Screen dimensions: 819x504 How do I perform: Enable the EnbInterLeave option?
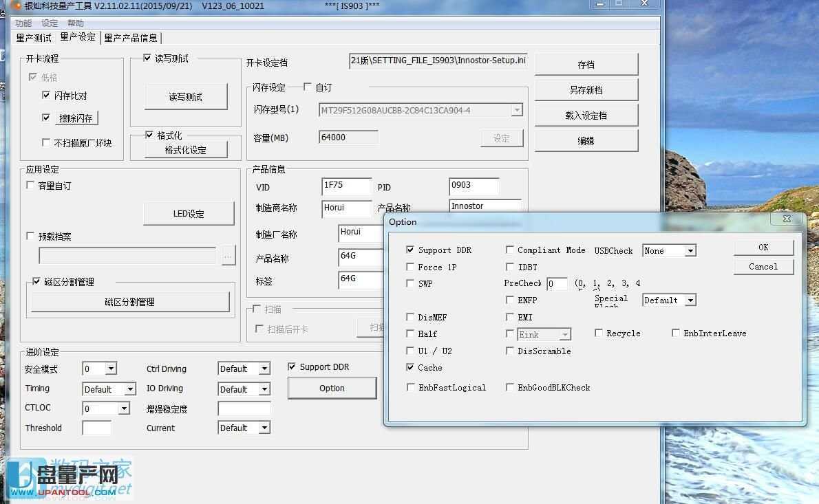pyautogui.click(x=675, y=333)
